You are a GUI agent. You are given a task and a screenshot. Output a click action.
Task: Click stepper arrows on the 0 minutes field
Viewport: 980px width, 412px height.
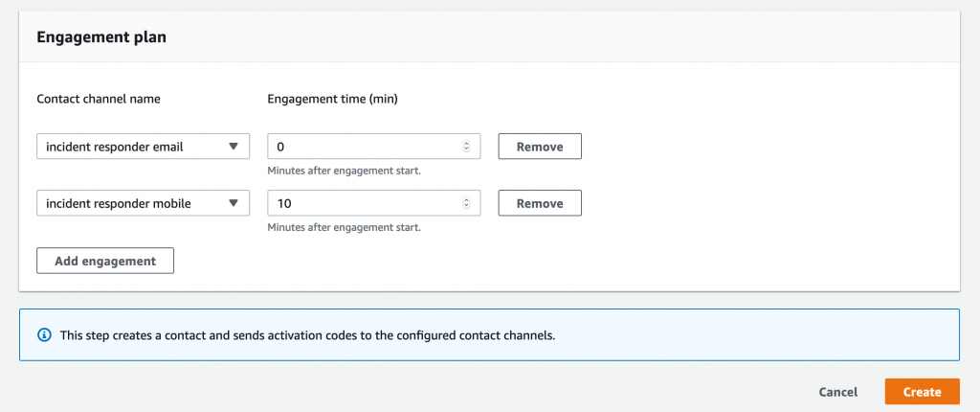466,147
